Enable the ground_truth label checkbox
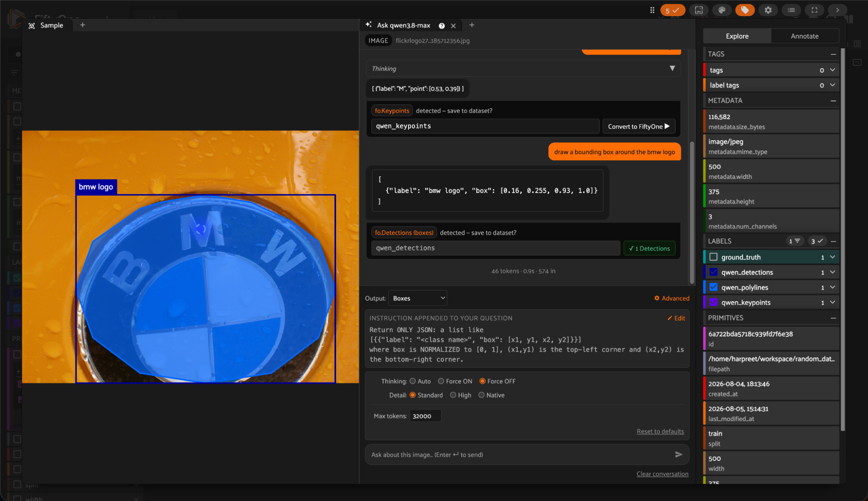This screenshot has width=868, height=501. [713, 257]
